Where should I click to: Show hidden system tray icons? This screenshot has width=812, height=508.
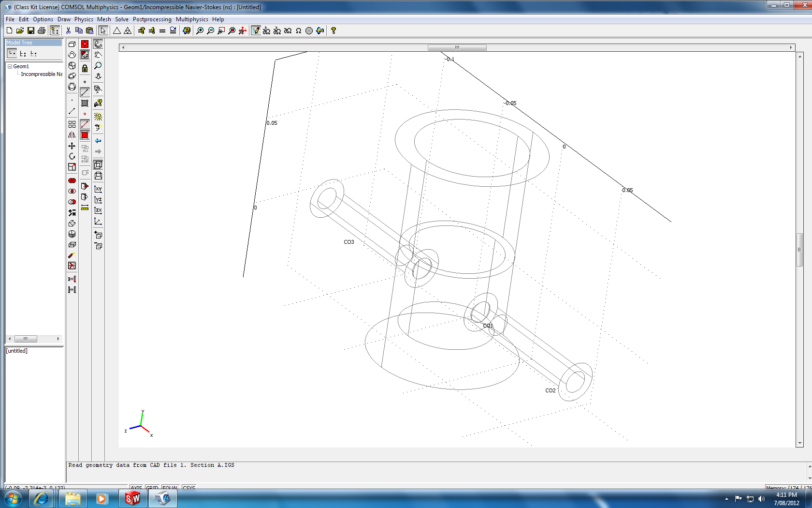[726, 499]
